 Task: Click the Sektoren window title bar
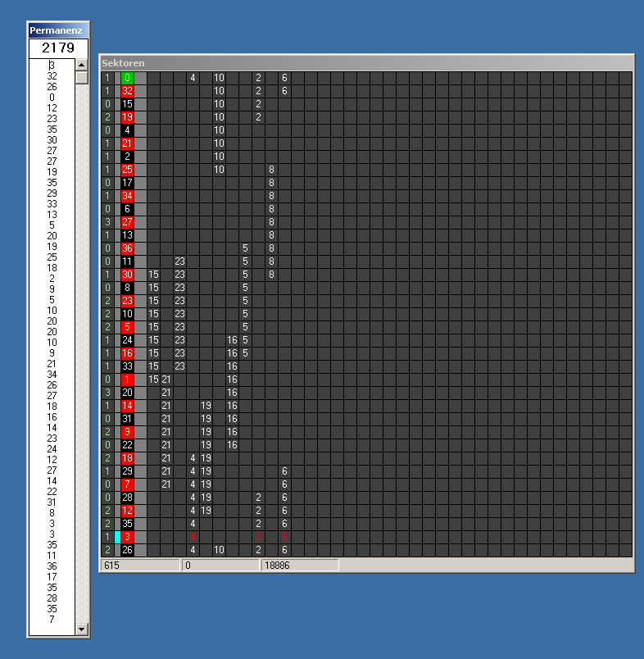click(366, 63)
